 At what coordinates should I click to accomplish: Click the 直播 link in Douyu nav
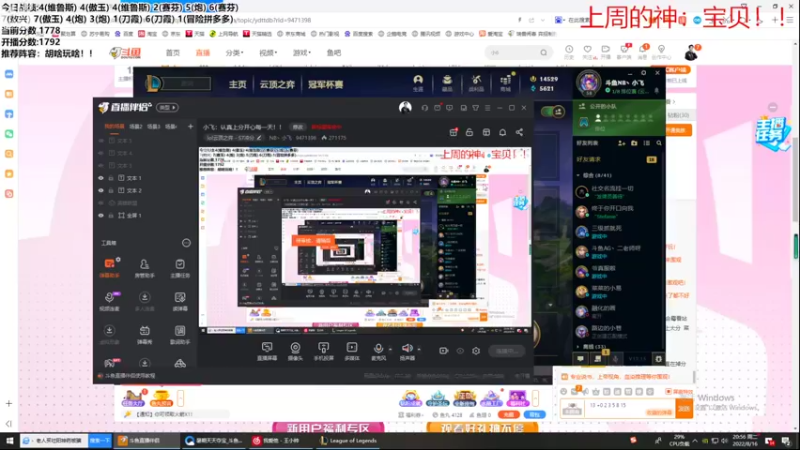click(x=203, y=53)
